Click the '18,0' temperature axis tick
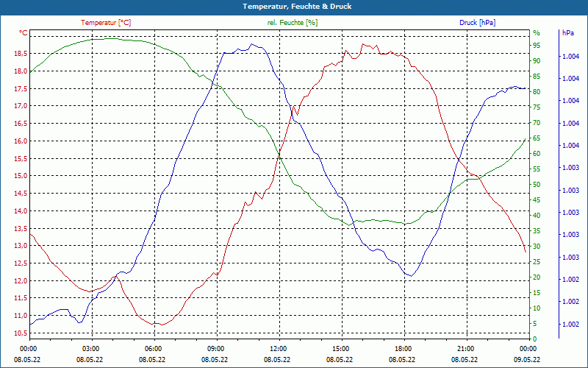588x368 pixels. click(x=21, y=71)
